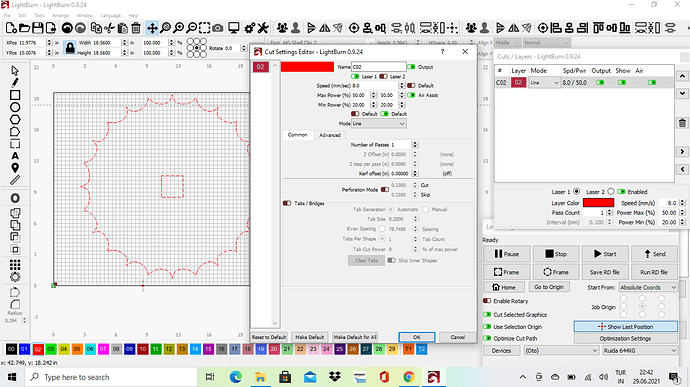This screenshot has width=690, height=387.
Task: Select the Text tool in the left toolbar
Action: coord(15,156)
